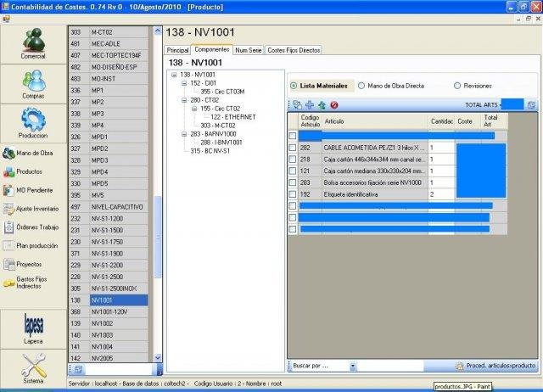Switch to the Componentes tab

point(212,49)
